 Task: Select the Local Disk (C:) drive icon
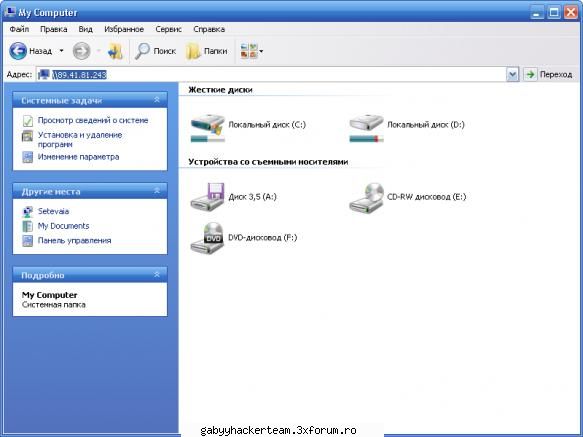pos(208,123)
